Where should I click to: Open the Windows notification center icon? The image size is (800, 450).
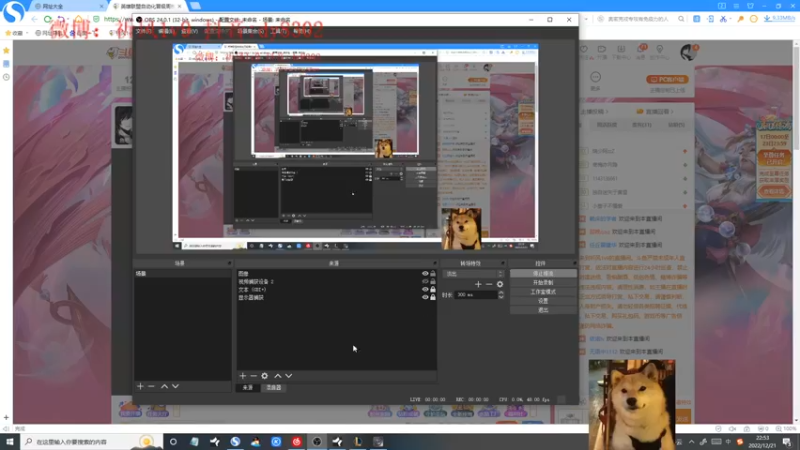[787, 442]
